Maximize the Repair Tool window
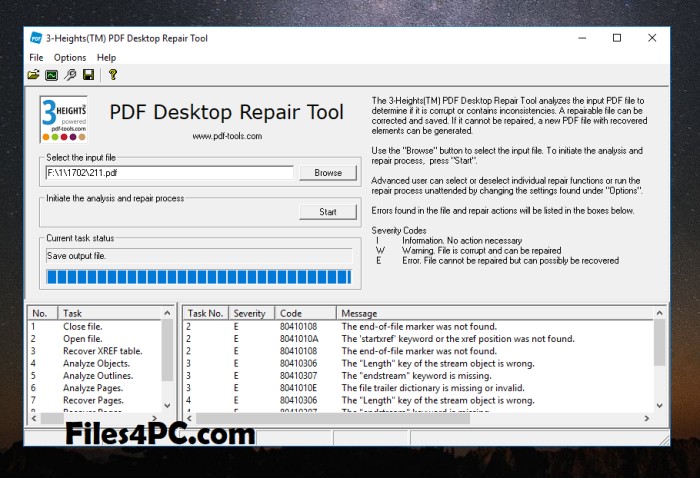 coord(617,38)
